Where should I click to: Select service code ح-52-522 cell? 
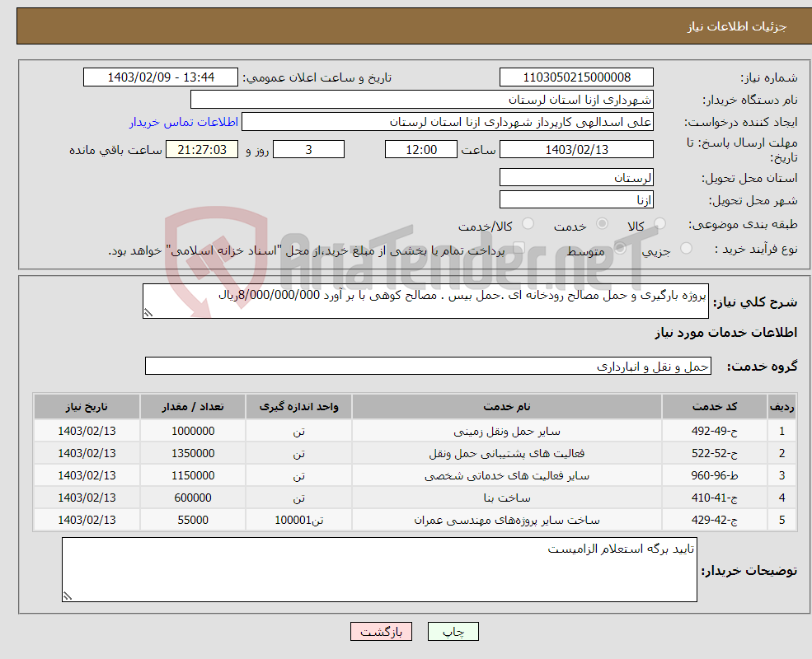715,453
